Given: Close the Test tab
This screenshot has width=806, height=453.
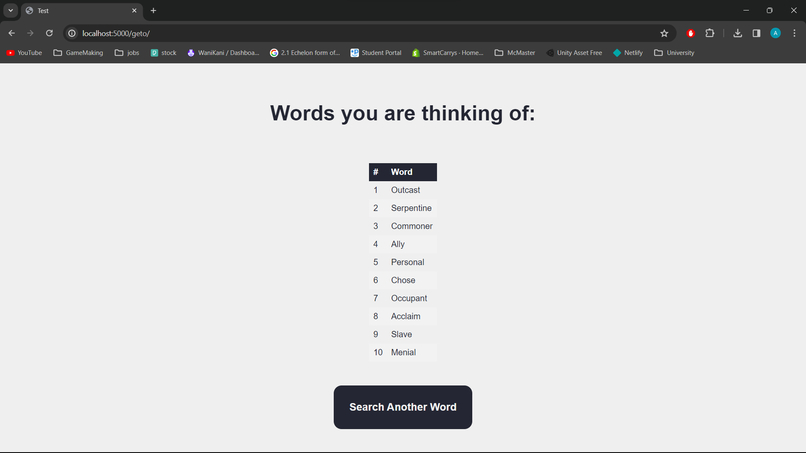Looking at the screenshot, I should coord(134,10).
